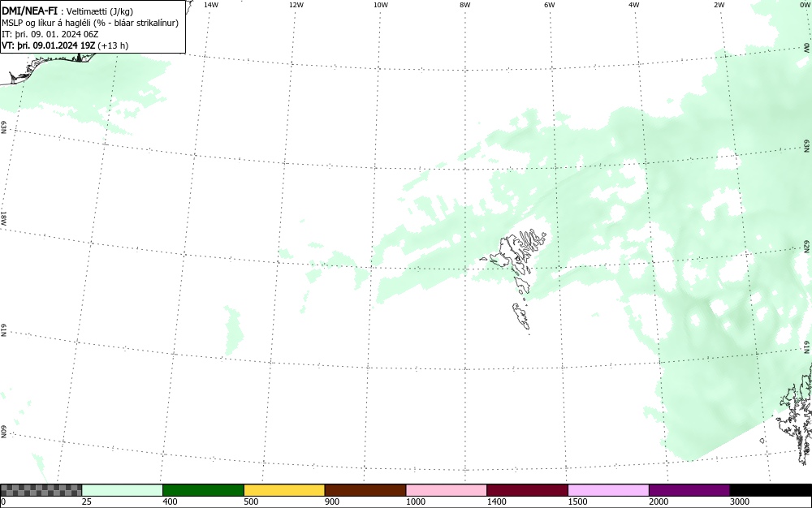Click the dark green 400-500 legend swatch

(204, 490)
